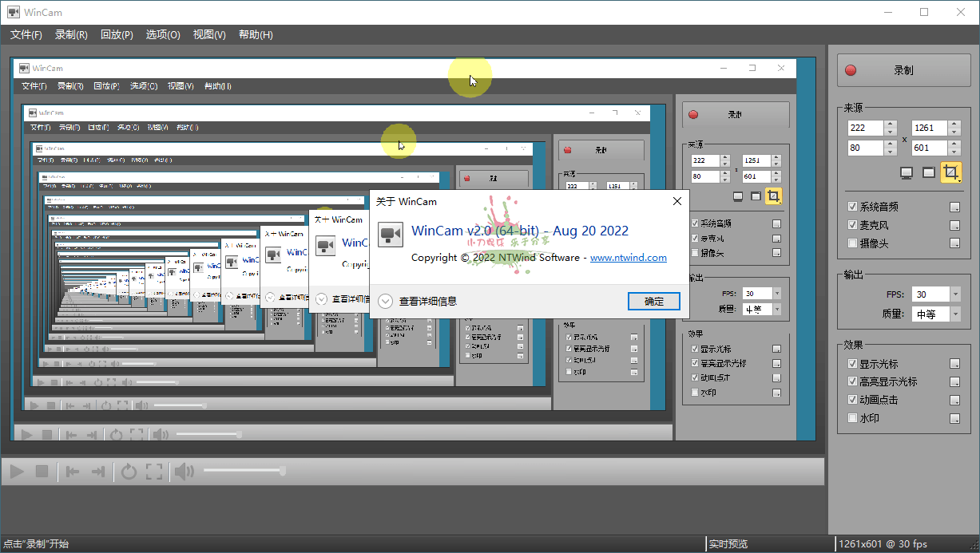Select the full-screen capture monitor icon
Image resolution: width=980 pixels, height=553 pixels.
(905, 172)
